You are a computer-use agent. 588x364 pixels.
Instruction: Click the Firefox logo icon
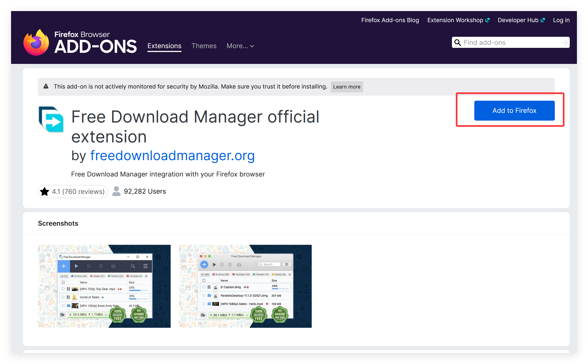point(36,43)
